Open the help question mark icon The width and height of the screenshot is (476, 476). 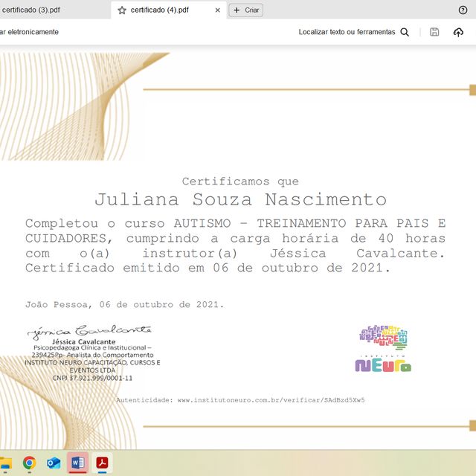(463, 10)
